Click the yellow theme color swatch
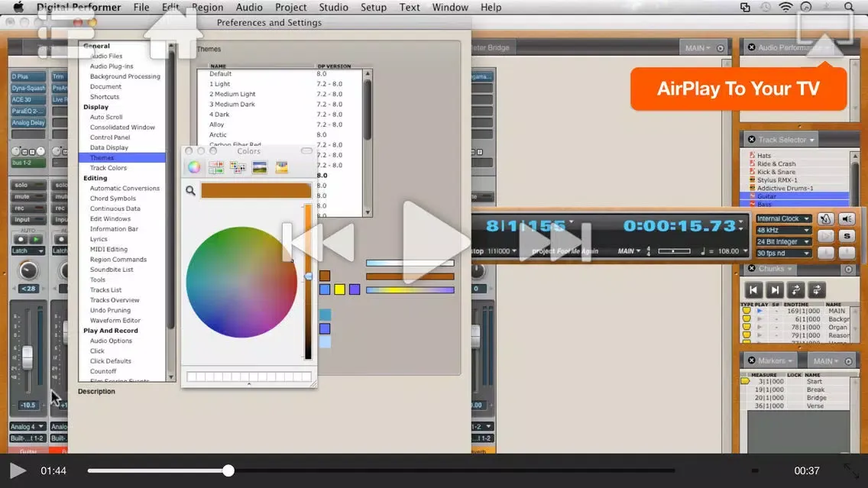Viewport: 868px width, 488px height. 339,289
